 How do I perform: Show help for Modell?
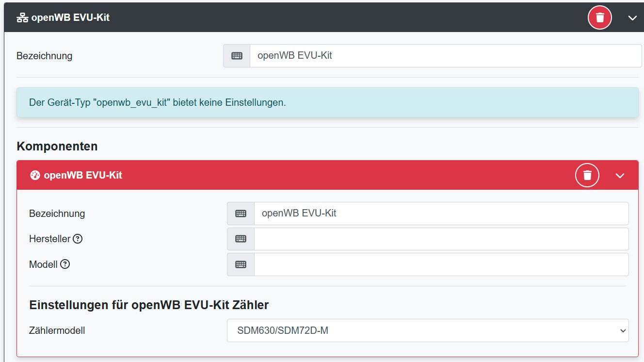pos(65,264)
